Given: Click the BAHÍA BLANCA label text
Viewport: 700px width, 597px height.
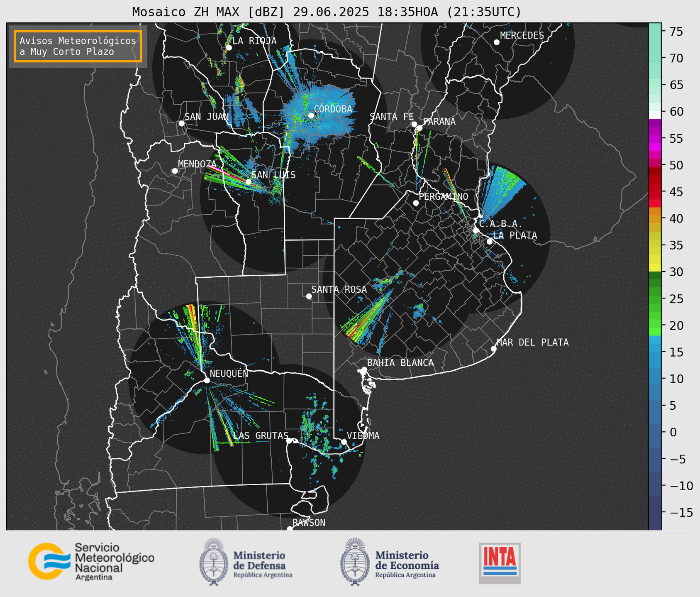Looking at the screenshot, I should (400, 363).
